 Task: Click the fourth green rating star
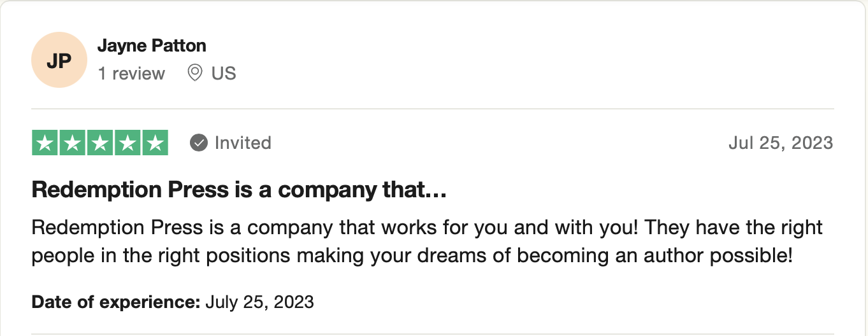click(x=127, y=143)
